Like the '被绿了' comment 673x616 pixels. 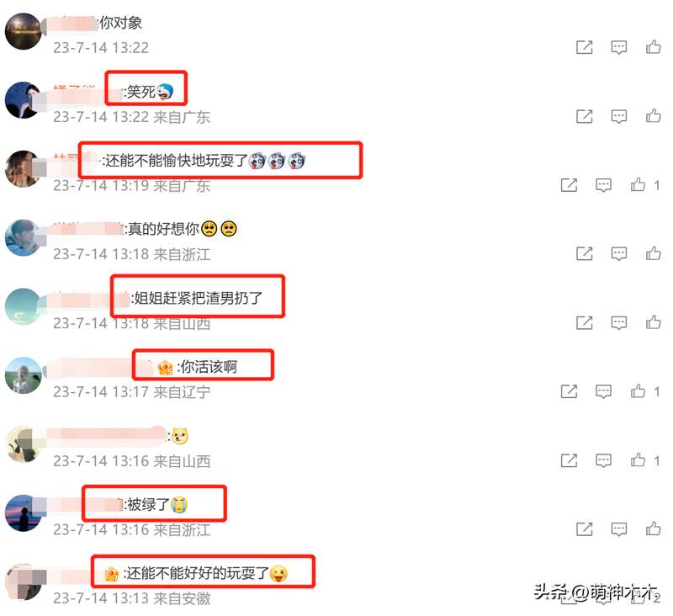point(654,528)
